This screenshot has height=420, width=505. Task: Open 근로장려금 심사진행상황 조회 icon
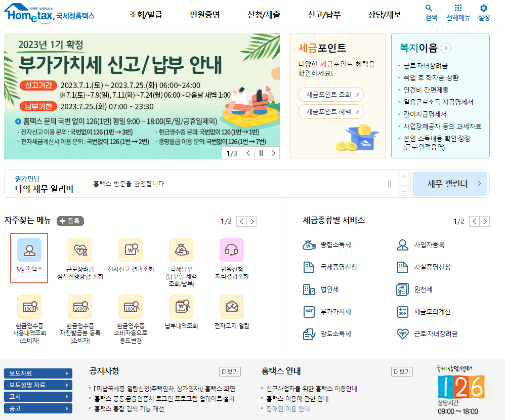tap(80, 250)
